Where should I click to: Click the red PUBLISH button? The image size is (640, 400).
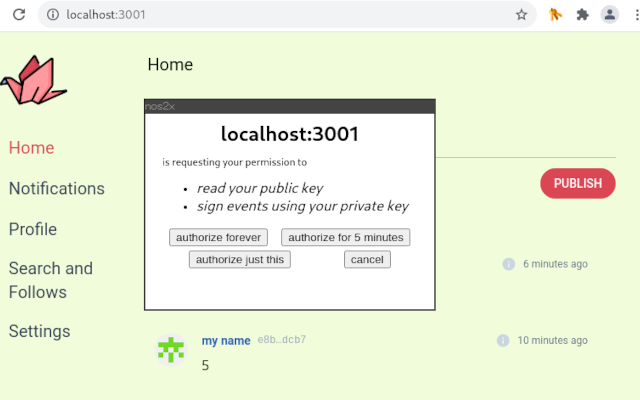point(577,183)
